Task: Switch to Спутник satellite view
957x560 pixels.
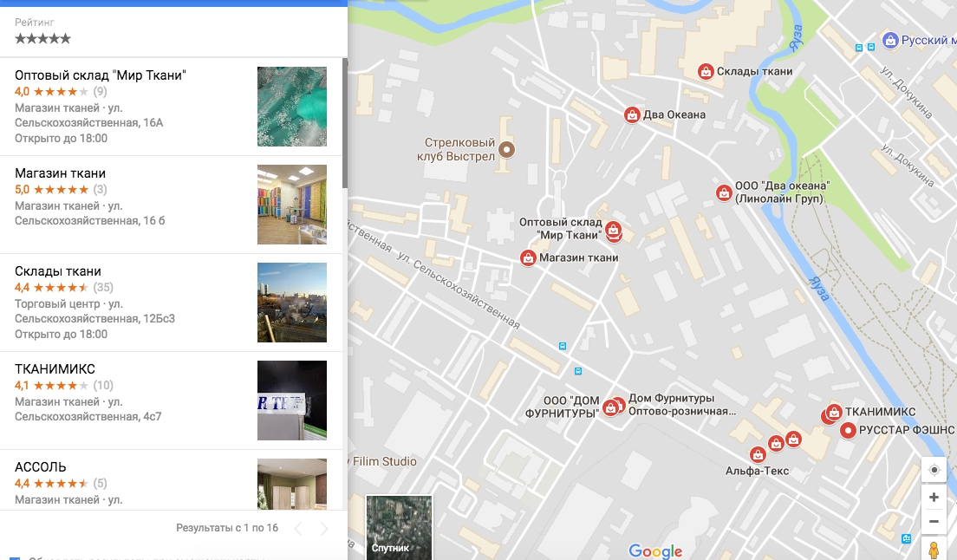Action: click(x=399, y=527)
